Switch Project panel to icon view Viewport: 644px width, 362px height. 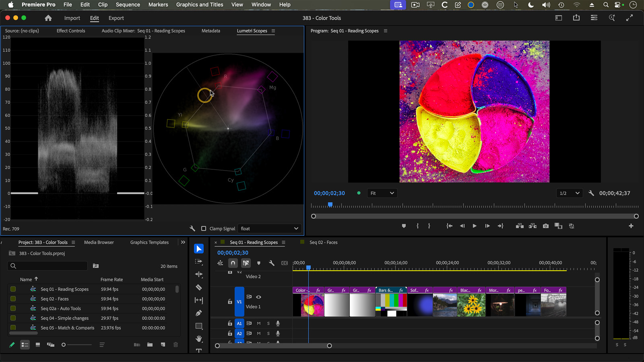(38, 345)
